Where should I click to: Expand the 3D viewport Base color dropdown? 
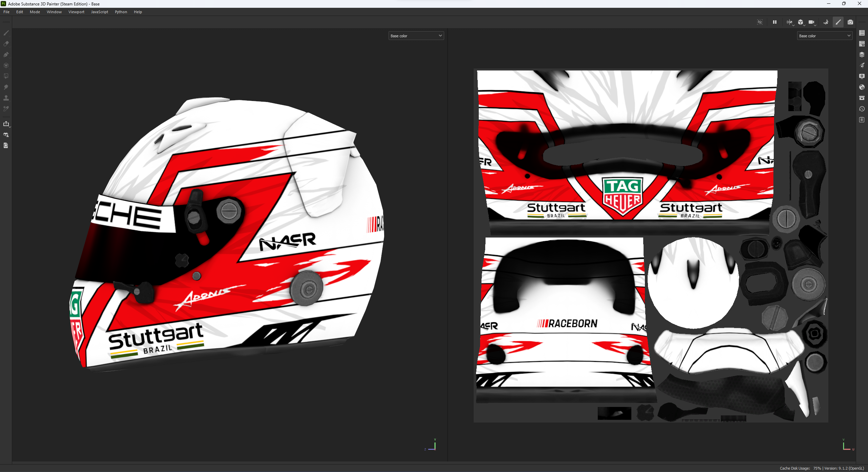tap(416, 36)
